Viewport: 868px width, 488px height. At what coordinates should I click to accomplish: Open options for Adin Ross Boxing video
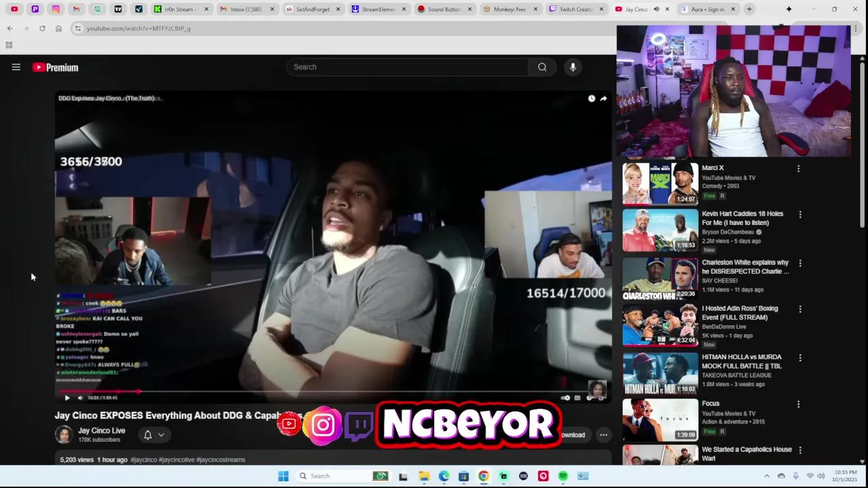point(800,309)
